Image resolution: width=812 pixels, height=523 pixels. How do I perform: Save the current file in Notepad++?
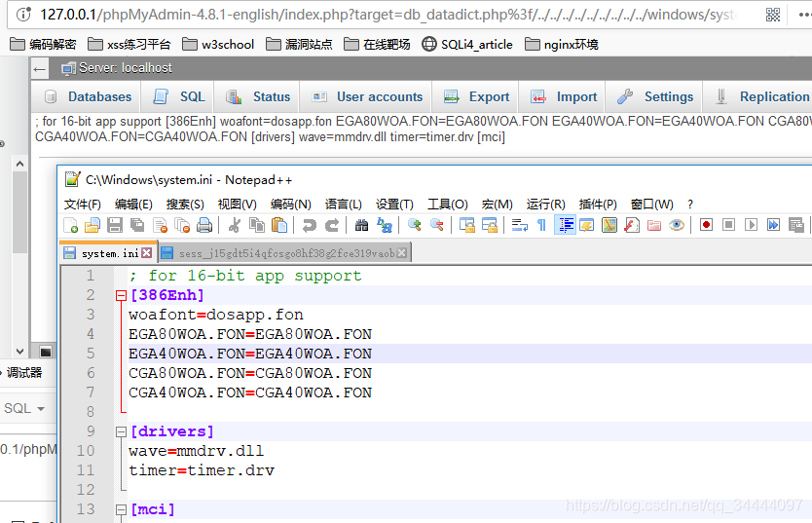pos(115,225)
